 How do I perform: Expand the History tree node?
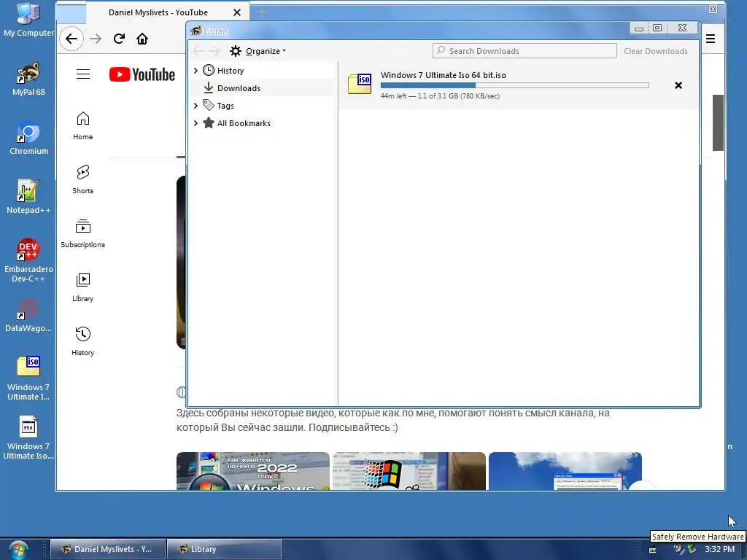[x=196, y=71]
